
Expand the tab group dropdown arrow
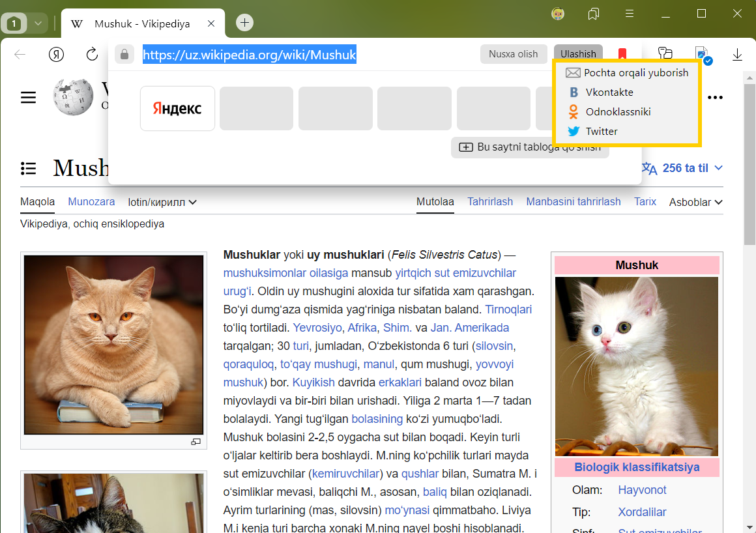coord(38,23)
